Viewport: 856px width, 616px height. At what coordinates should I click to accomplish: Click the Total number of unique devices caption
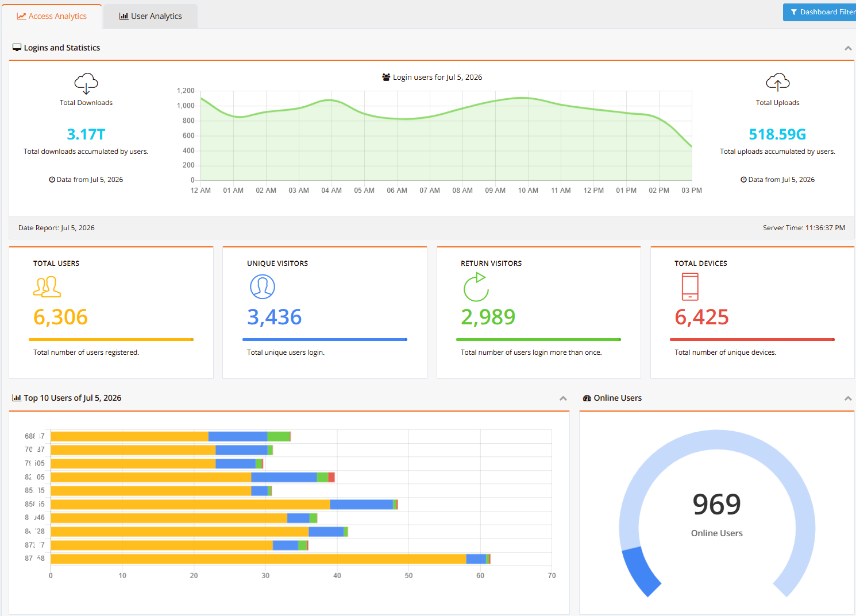point(726,352)
